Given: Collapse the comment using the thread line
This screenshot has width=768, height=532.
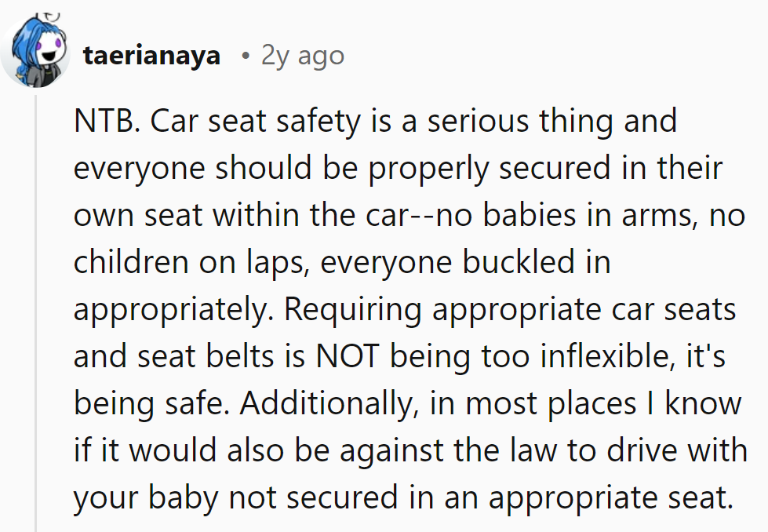Looking at the screenshot, I should (x=36, y=314).
